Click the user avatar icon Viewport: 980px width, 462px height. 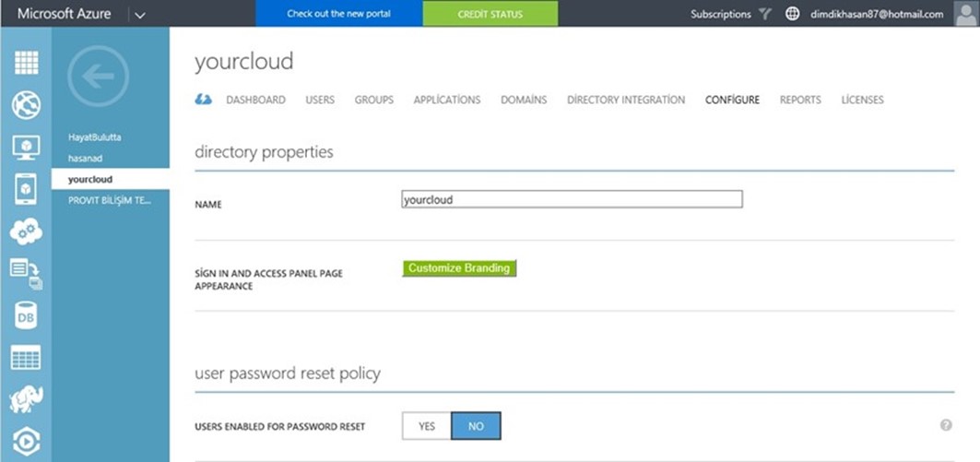click(x=966, y=13)
